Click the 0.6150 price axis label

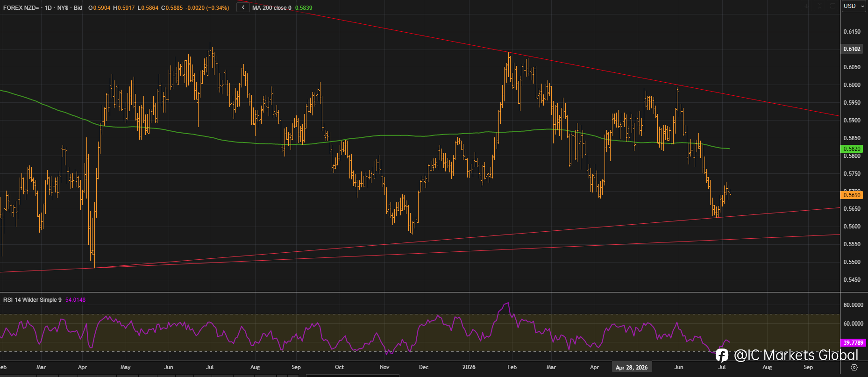[x=852, y=32]
